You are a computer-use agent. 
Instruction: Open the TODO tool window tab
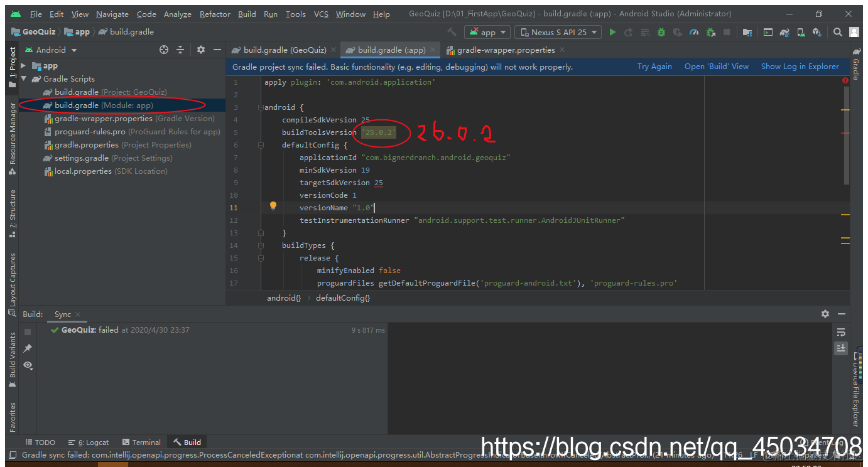pyautogui.click(x=40, y=443)
